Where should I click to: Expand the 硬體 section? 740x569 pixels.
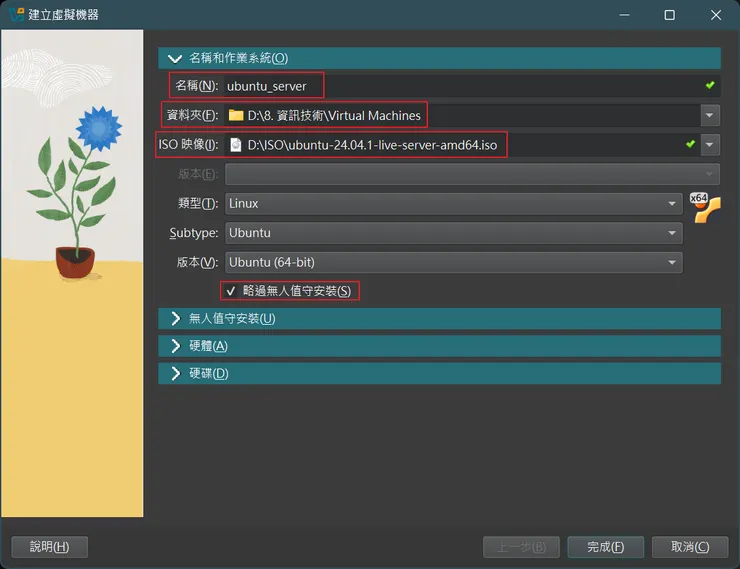pos(439,346)
